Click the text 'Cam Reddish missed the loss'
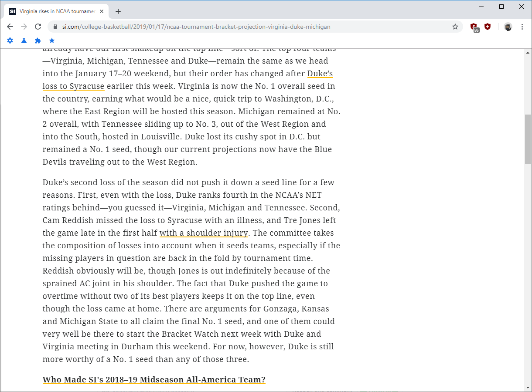Viewport: 532px width, 392px height. pyautogui.click(x=98, y=220)
